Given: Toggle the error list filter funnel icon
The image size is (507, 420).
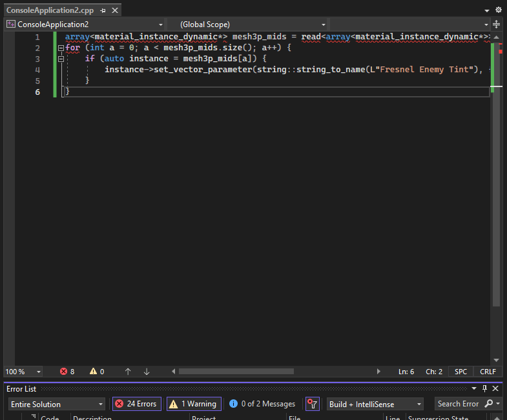Looking at the screenshot, I should click(313, 404).
